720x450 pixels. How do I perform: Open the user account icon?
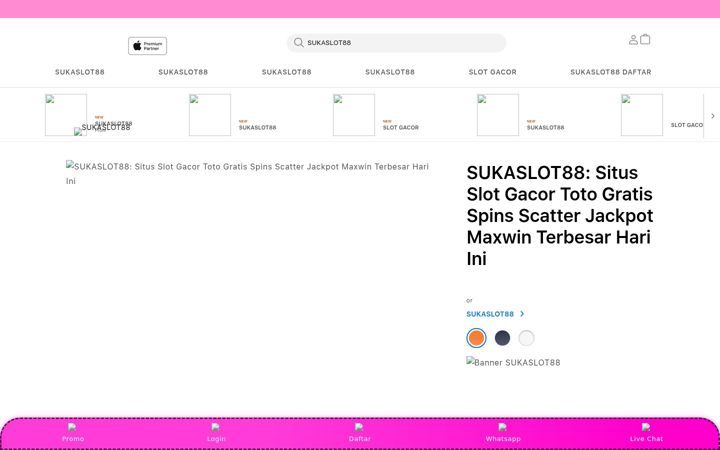point(633,40)
